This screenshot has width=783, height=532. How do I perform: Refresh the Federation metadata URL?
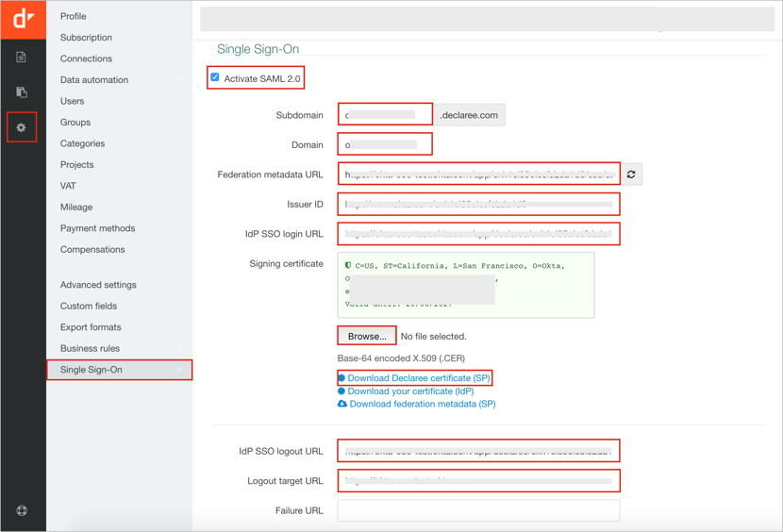pyautogui.click(x=631, y=175)
